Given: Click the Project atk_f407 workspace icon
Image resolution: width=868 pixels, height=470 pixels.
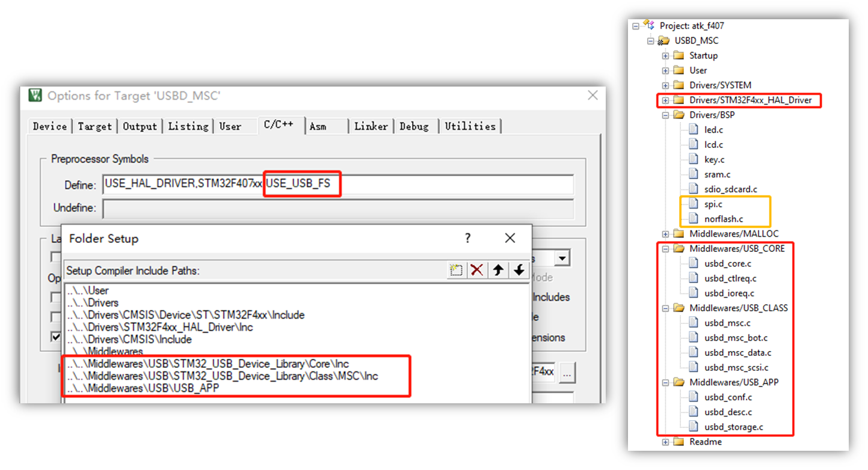Looking at the screenshot, I should pos(648,25).
